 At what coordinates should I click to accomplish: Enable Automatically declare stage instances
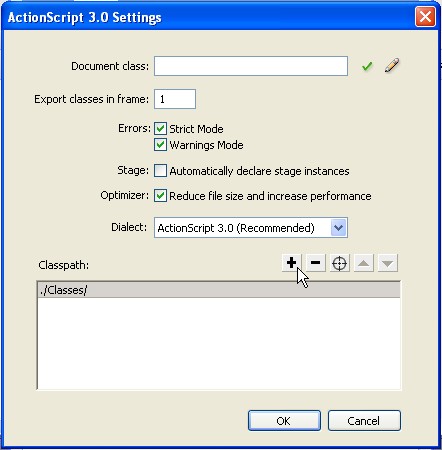[160, 171]
